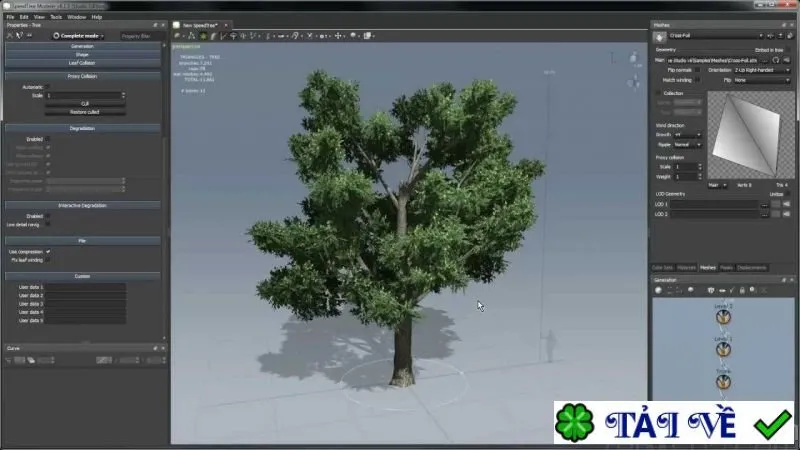800x450 pixels.
Task: Open the Orientation Z-Up Right-handed dropdown
Action: pyautogui.click(x=762, y=70)
